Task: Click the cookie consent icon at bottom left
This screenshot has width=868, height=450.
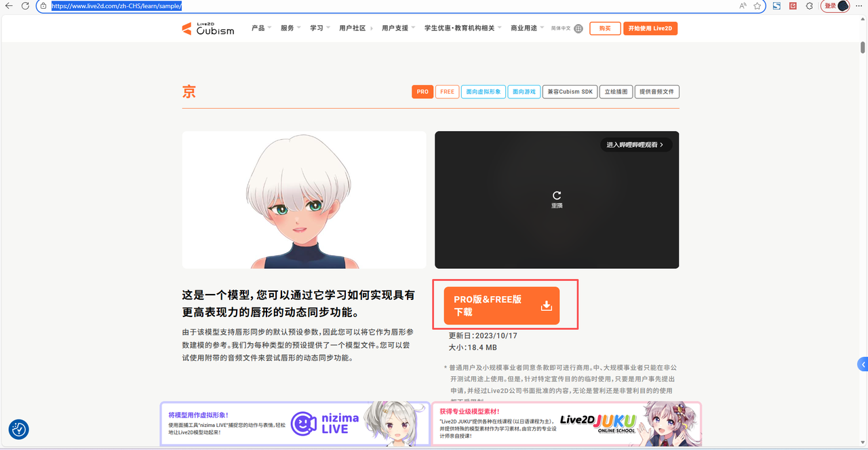Action: coord(18,429)
